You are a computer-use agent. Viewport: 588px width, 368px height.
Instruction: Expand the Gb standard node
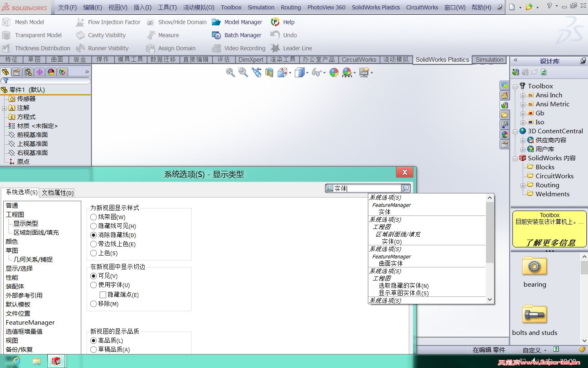pos(523,113)
